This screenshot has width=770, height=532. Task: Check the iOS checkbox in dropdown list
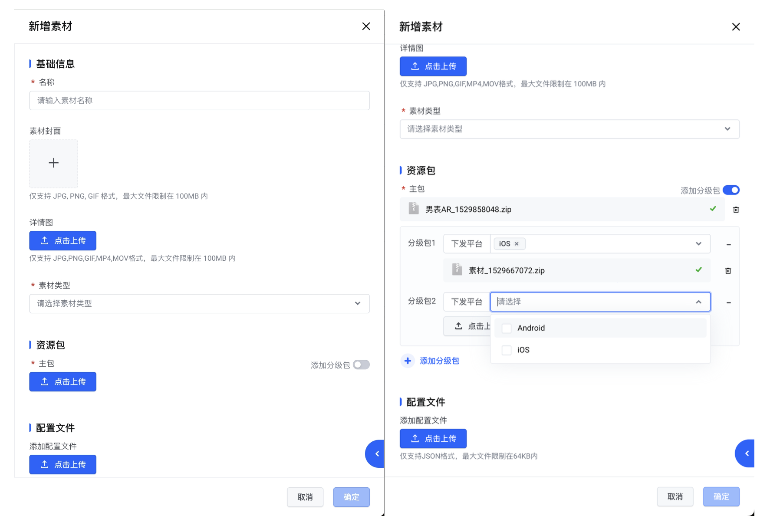click(x=507, y=350)
